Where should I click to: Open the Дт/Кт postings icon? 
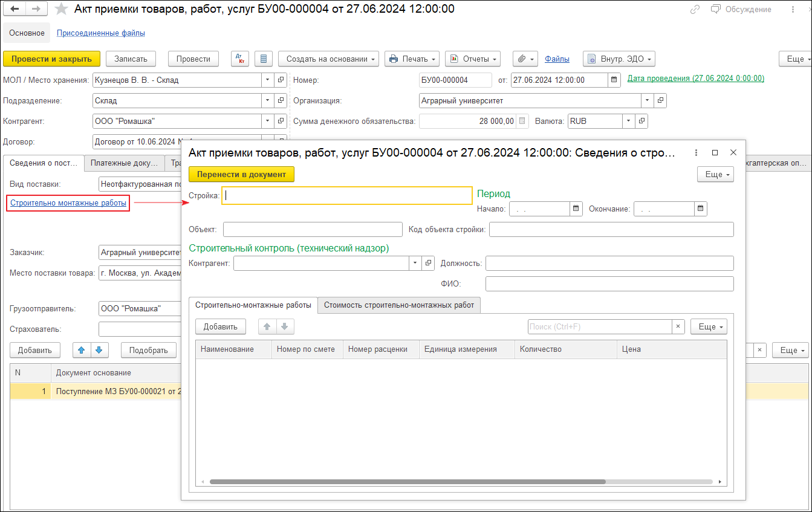click(x=240, y=59)
